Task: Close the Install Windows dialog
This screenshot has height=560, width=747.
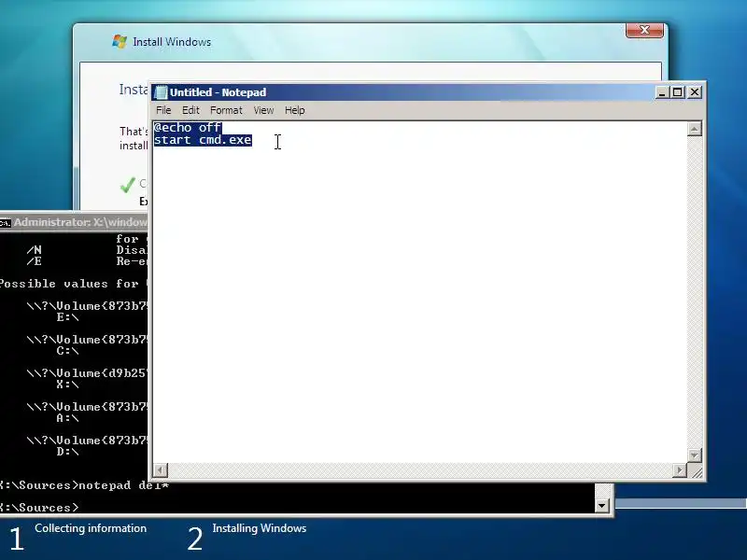Action: pos(644,30)
